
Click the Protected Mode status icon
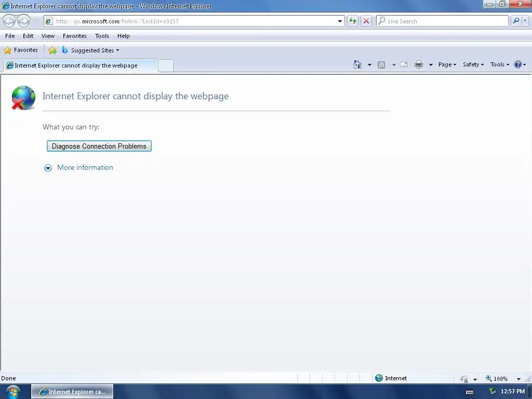click(464, 379)
